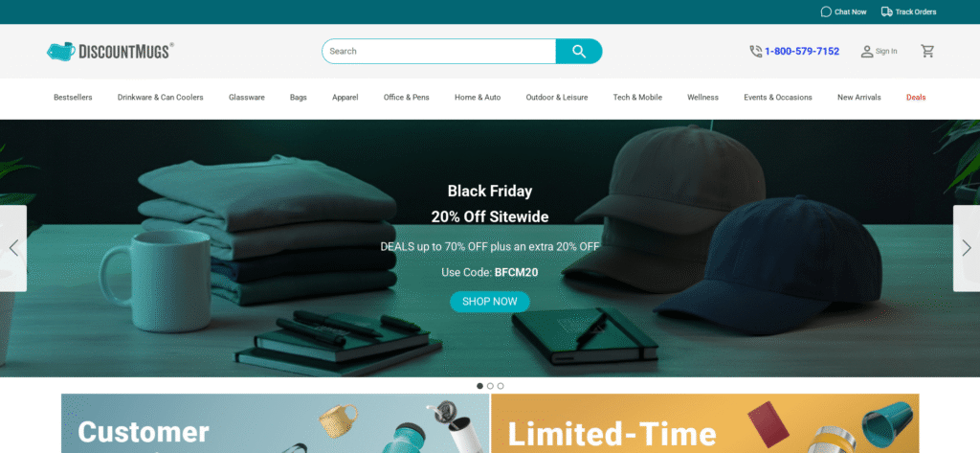Viewport: 980px width, 453px height.
Task: Click the DiscountMugs logo
Action: (110, 51)
